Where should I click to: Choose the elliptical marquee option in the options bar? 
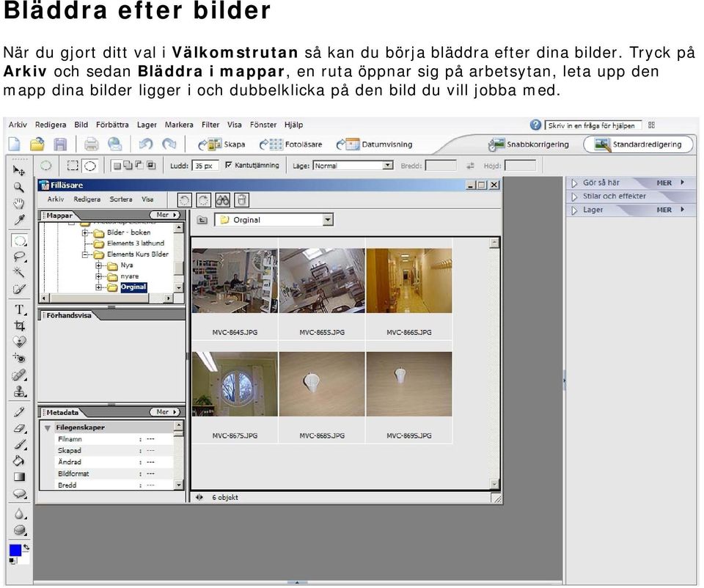(x=90, y=166)
